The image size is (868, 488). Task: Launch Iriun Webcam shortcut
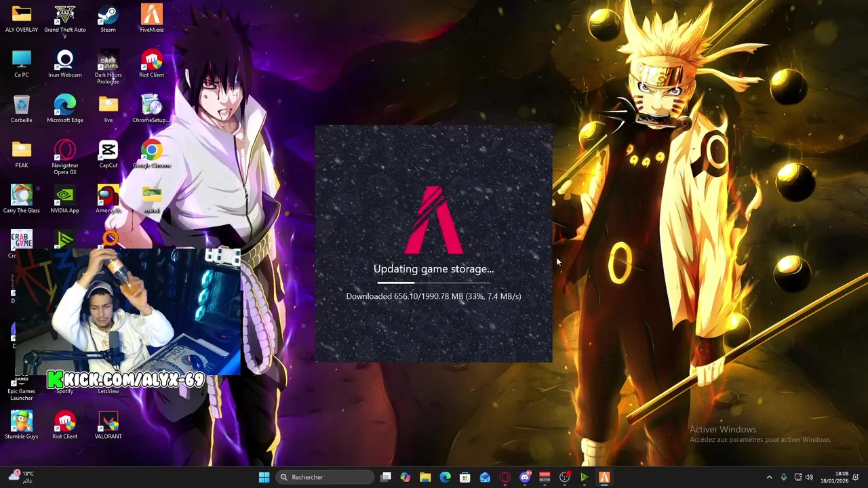(x=65, y=64)
